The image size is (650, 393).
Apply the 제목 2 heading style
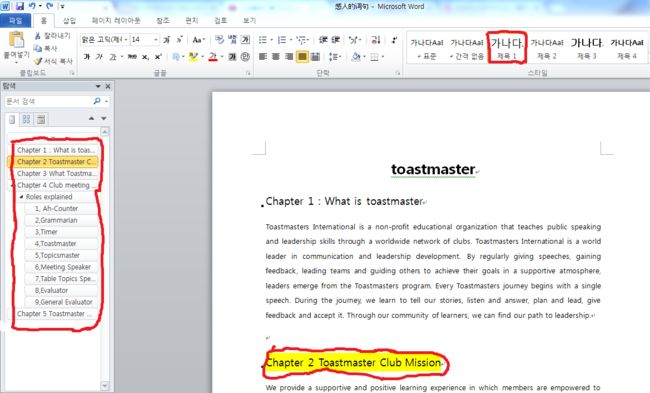547,48
